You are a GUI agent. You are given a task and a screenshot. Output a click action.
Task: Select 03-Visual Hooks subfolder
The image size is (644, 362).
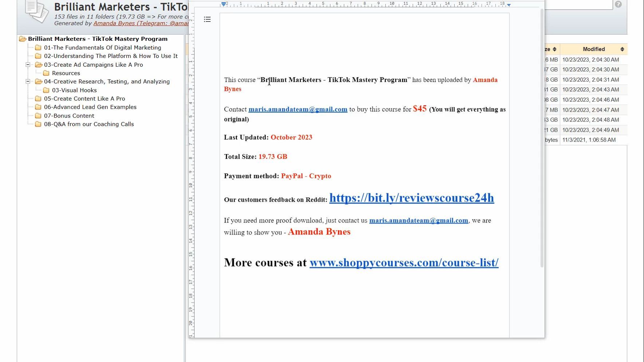(x=74, y=90)
